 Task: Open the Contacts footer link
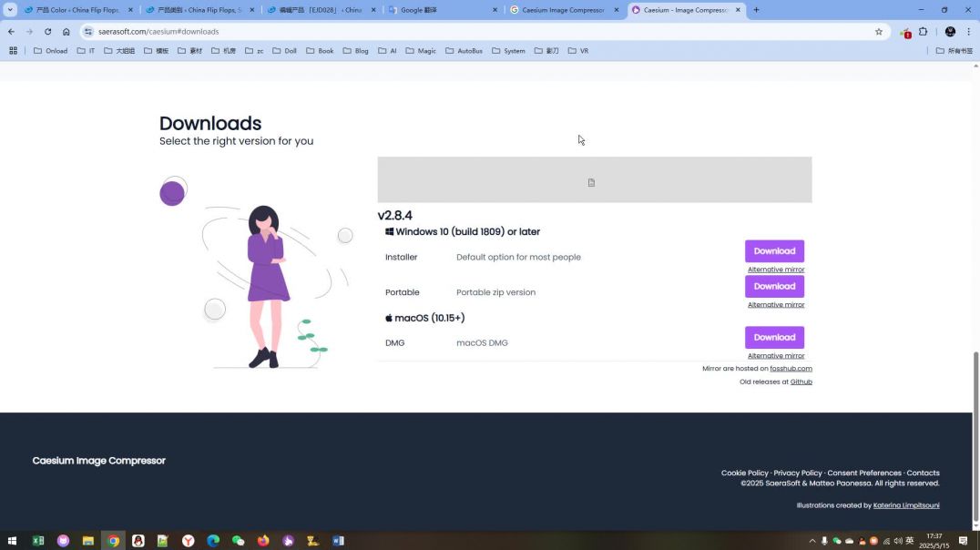tap(923, 474)
